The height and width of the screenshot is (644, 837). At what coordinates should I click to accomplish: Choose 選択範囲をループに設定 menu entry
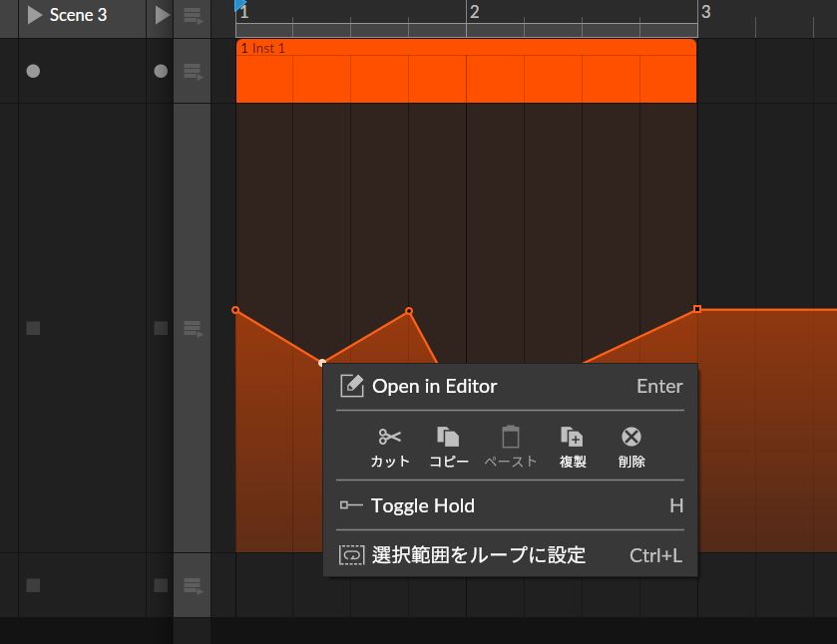[479, 555]
